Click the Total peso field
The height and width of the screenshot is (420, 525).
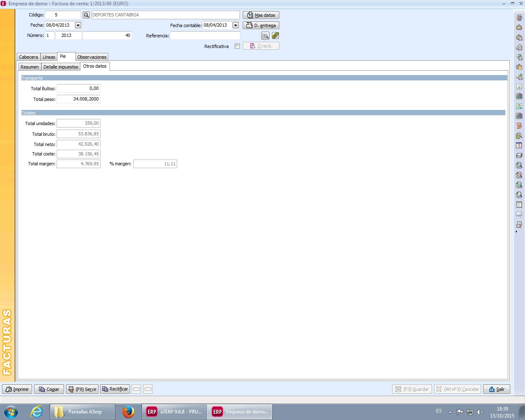(78, 99)
